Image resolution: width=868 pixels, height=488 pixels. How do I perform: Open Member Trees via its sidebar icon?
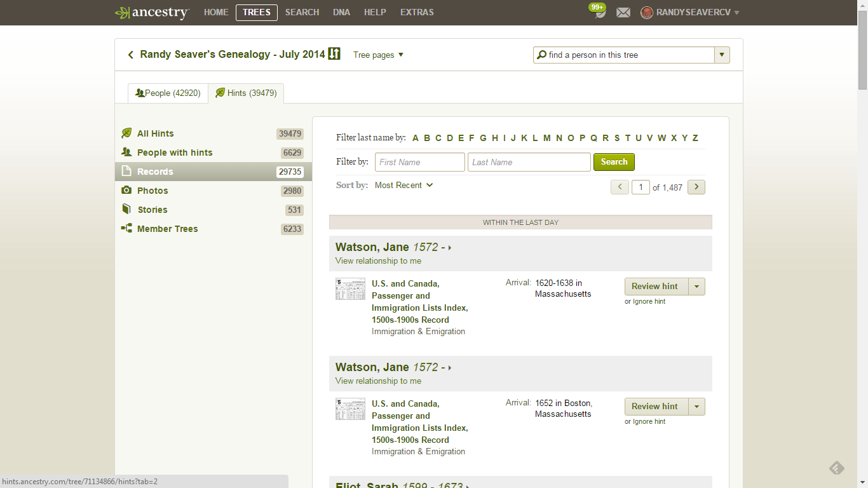tap(126, 228)
